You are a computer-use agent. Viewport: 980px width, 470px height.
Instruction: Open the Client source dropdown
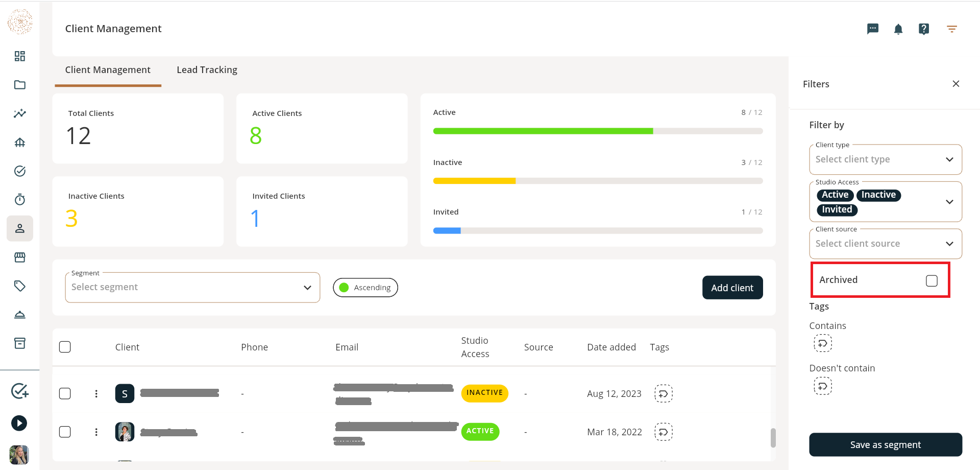[x=886, y=244]
